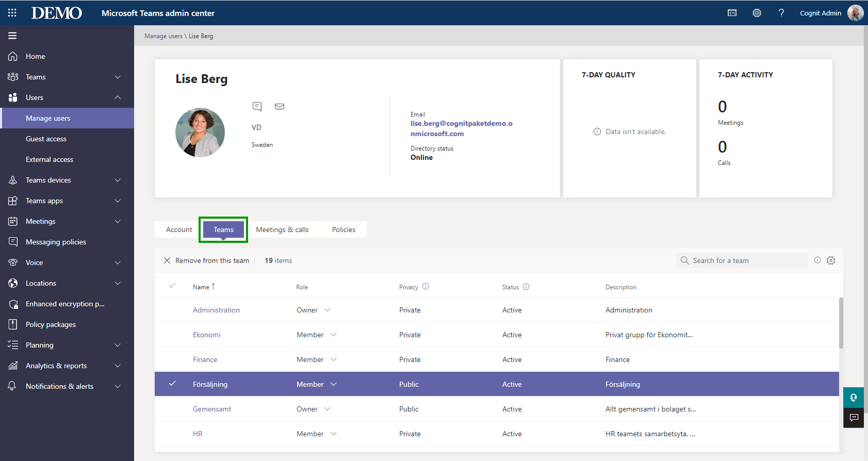
Task: Open the app launcher waffle icon
Action: (12, 13)
